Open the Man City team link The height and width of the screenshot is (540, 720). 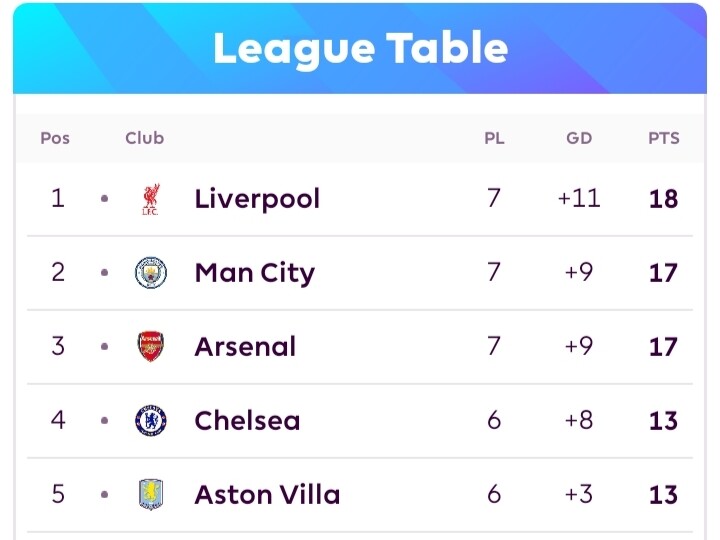[255, 273]
